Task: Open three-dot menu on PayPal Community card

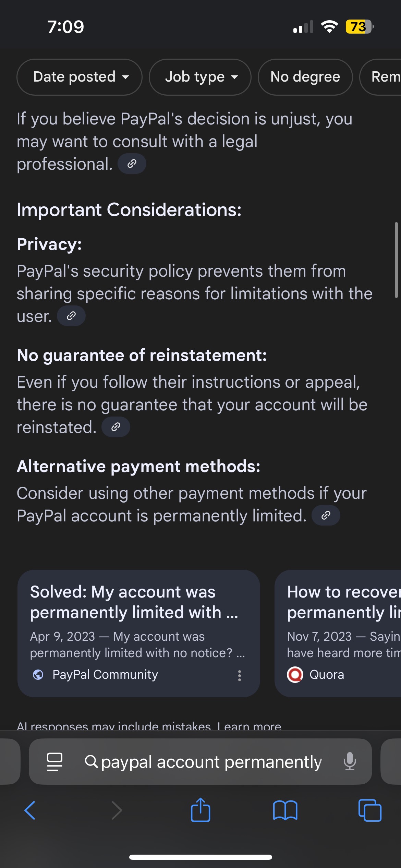Action: tap(240, 675)
